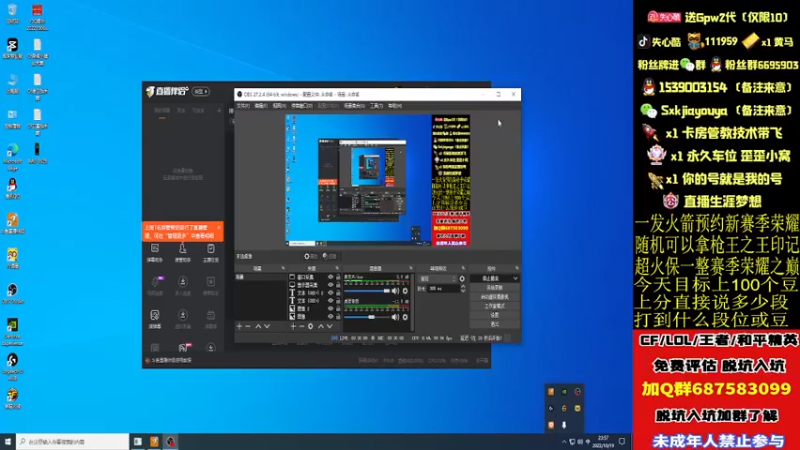Add a new source with the plus icon

click(x=293, y=326)
